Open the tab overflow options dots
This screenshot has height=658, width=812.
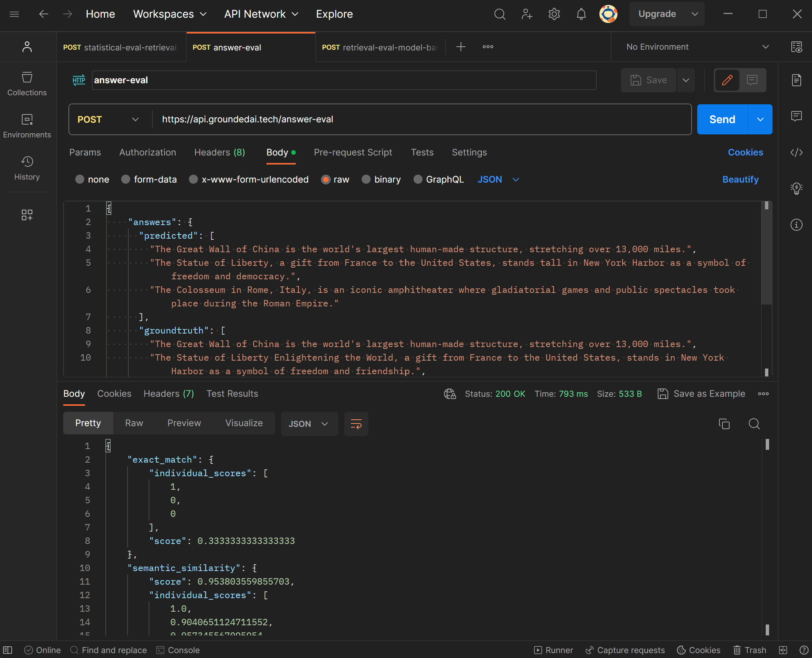coord(488,47)
